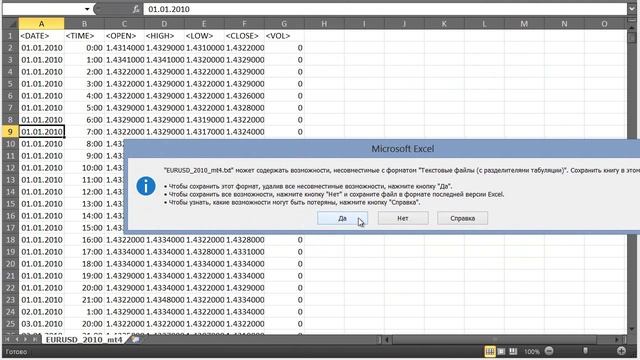The height and width of the screenshot is (360, 640).
Task: Go to the last sheet with the navigation arrow
Action: (35, 340)
